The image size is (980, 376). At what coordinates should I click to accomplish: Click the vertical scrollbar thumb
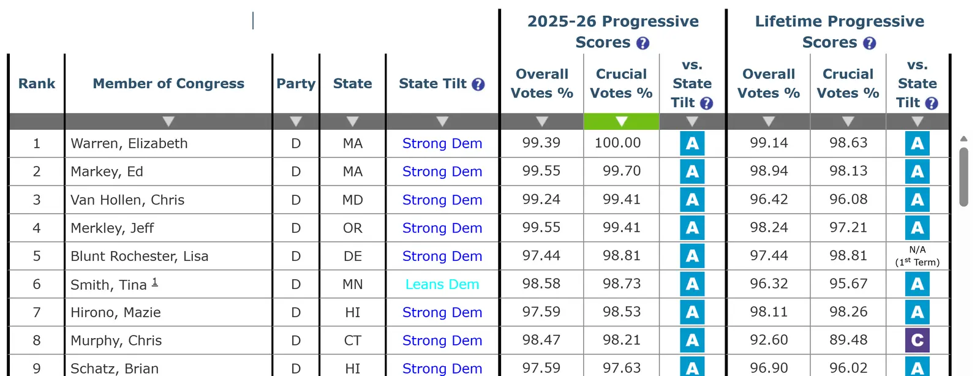(963, 176)
